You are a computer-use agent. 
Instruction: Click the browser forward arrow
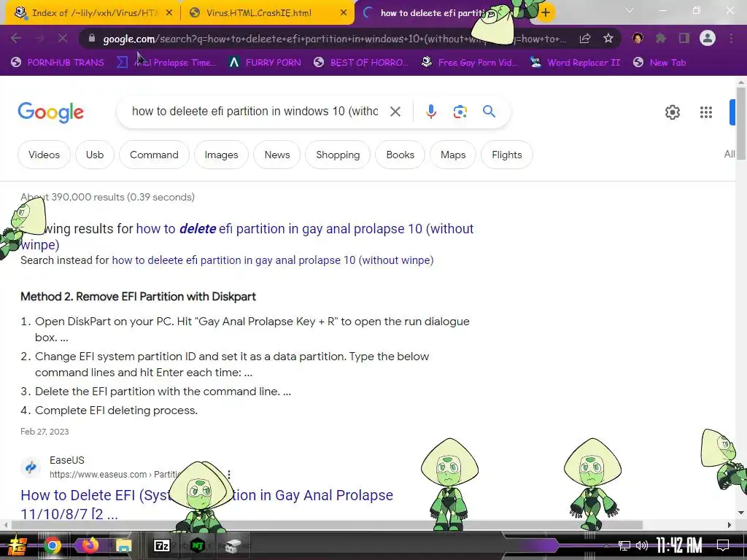(39, 38)
